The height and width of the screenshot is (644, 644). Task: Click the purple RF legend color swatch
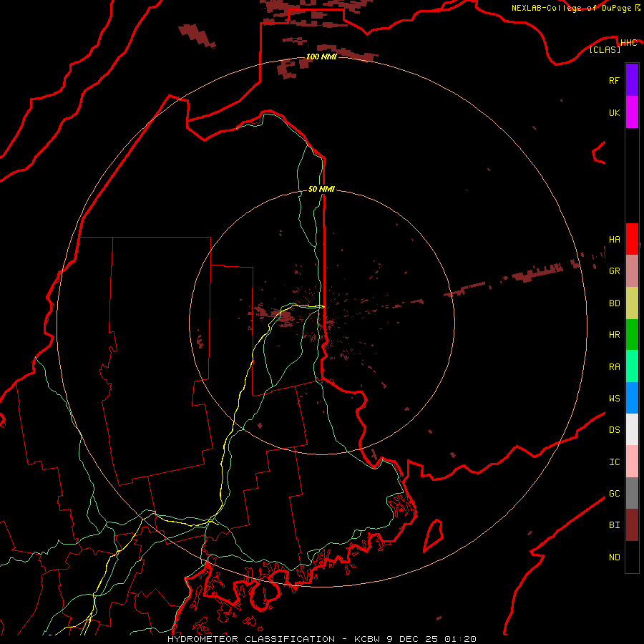(x=632, y=80)
